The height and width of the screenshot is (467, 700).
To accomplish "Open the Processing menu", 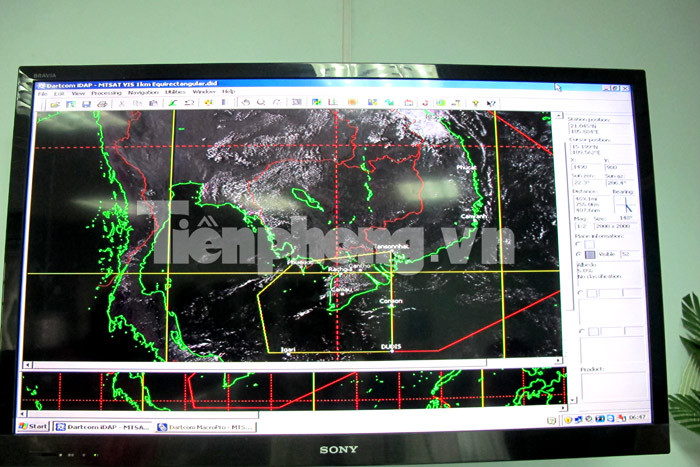I will coord(106,92).
